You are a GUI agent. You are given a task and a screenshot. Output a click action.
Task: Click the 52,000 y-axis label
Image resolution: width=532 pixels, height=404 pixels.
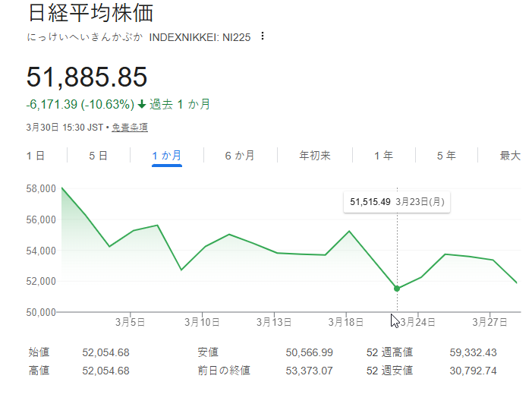tap(41, 281)
